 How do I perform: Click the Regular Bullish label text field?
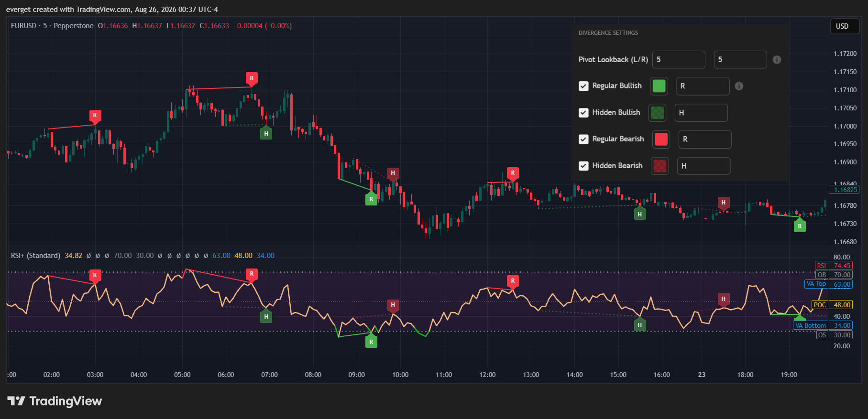[x=703, y=86]
